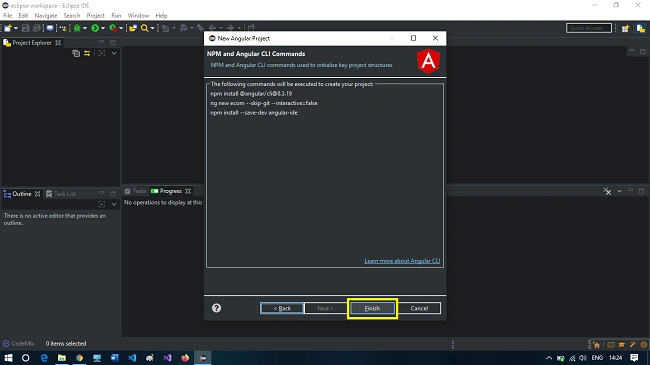This screenshot has height=365, width=650.
Task: Click the Cancel button in wizard
Action: (x=419, y=308)
